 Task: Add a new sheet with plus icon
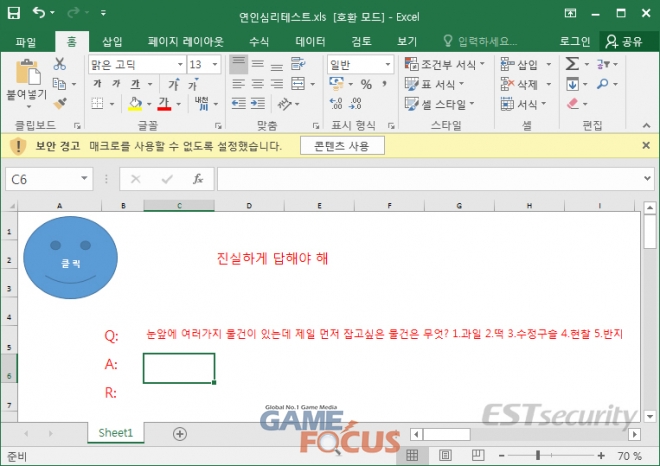coord(180,433)
